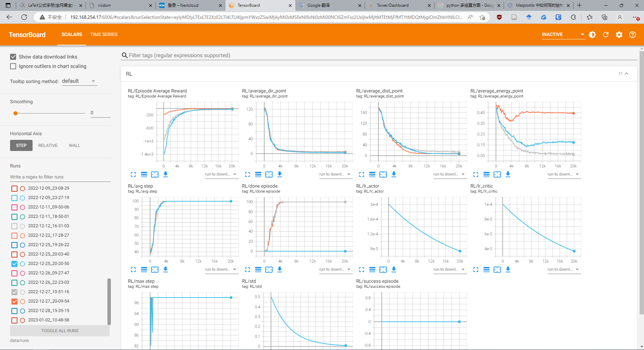
Task: Select only run 2023-01-02_10-48-58 radio button
Action: coord(22,320)
